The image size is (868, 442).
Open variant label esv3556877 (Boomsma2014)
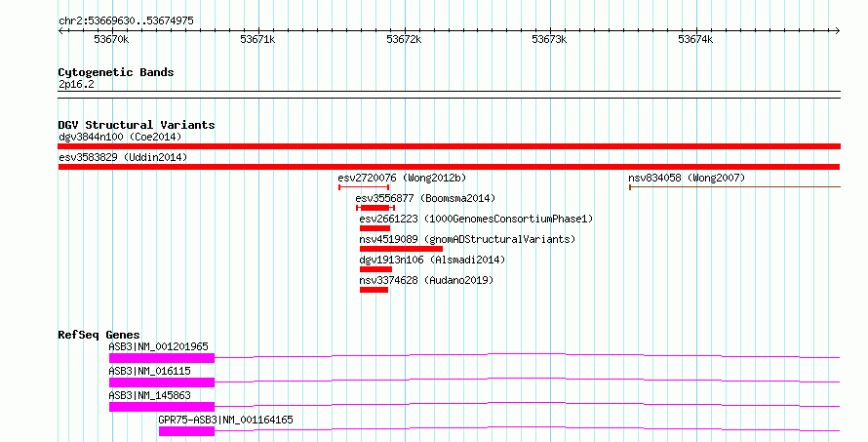pos(425,198)
